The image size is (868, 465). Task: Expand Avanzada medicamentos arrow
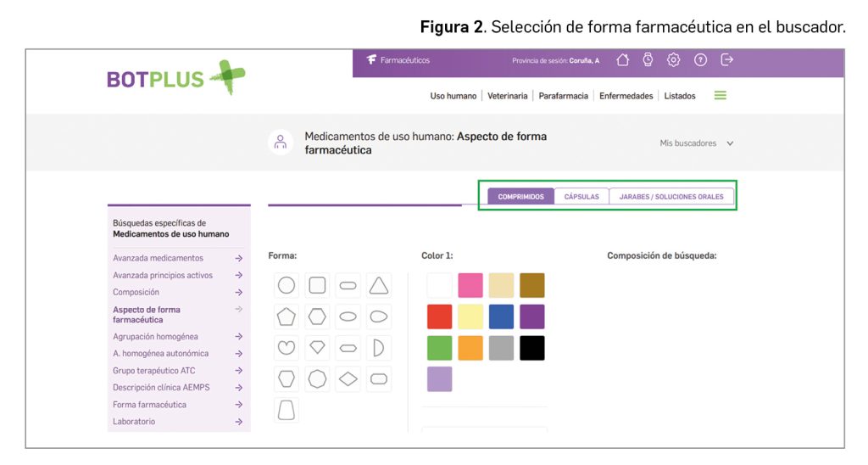[x=239, y=258]
